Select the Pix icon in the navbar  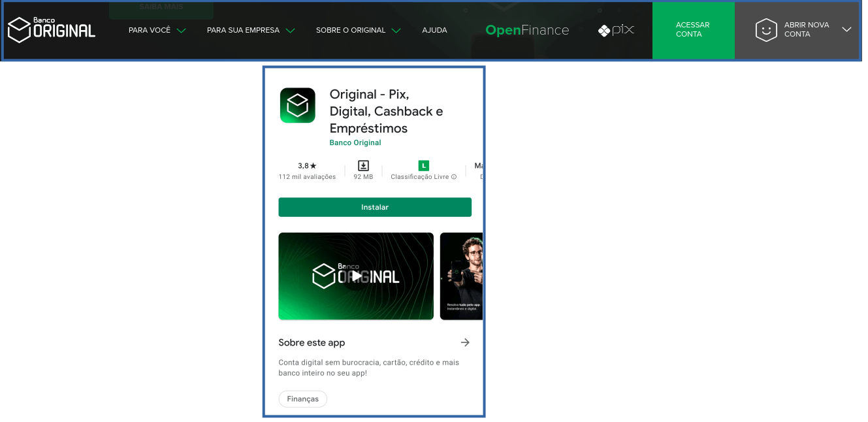pyautogui.click(x=616, y=29)
